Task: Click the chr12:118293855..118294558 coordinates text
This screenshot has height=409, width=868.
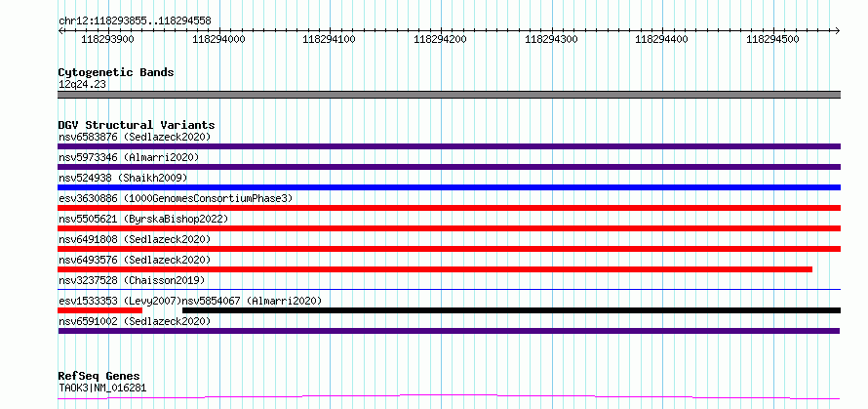Action: point(135,21)
